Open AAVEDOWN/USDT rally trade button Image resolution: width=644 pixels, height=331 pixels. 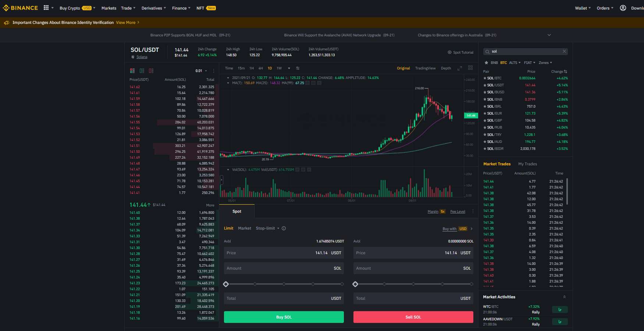[560, 322]
